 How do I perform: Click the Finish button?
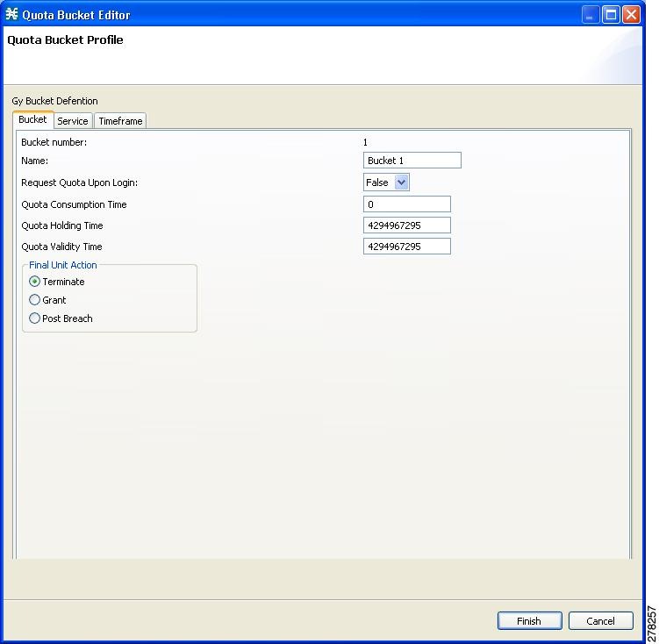pos(529,621)
